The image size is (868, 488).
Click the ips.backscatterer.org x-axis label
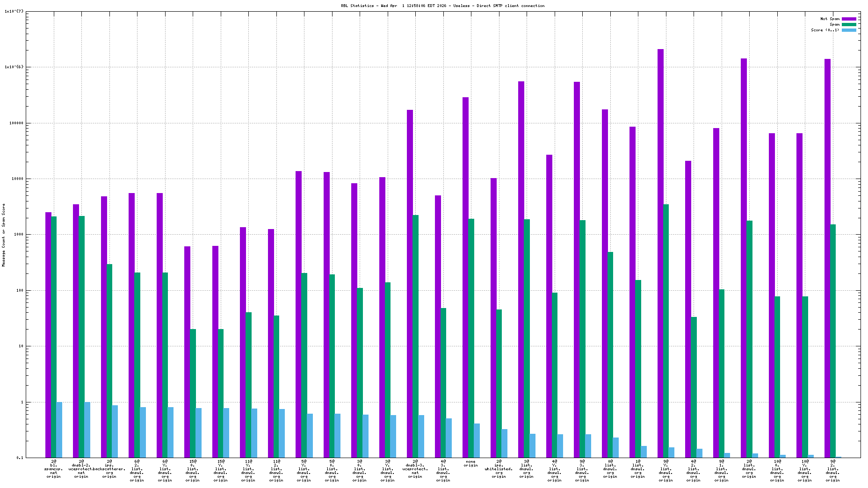coord(109,469)
